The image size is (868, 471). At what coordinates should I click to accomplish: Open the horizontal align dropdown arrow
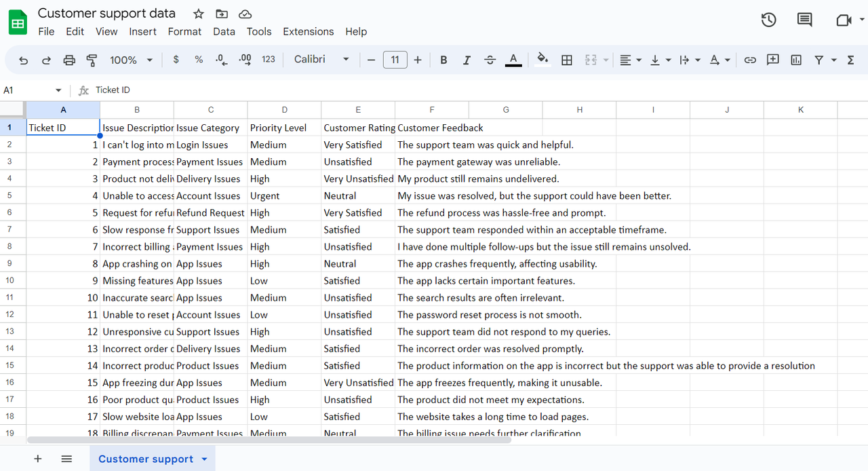tap(638, 60)
